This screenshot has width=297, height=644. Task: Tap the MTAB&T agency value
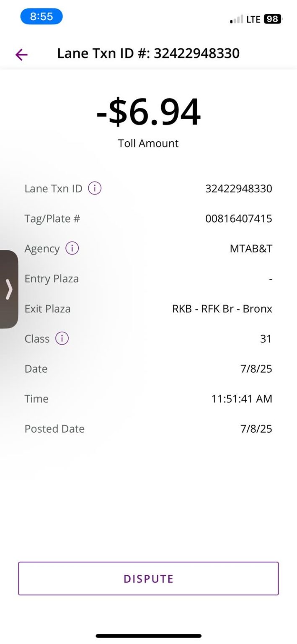pos(251,249)
